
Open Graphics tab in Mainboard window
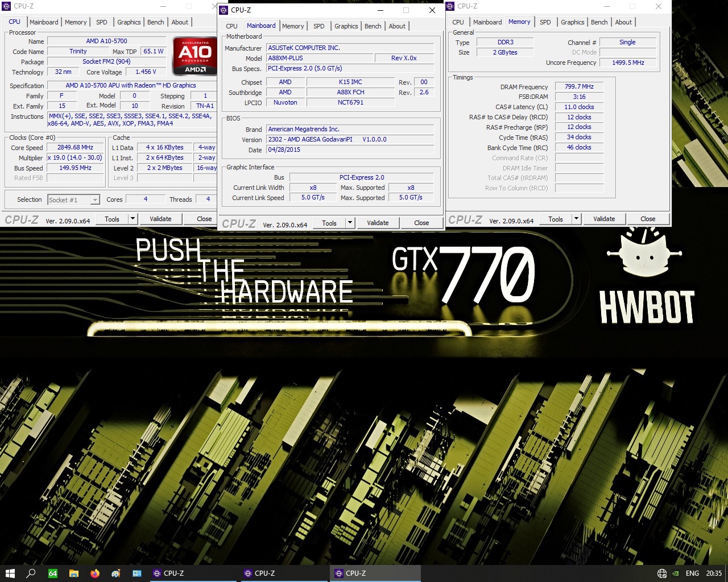point(346,26)
